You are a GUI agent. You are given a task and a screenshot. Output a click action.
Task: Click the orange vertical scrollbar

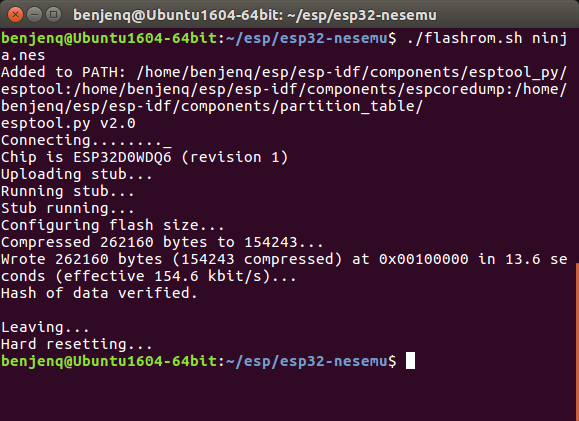pos(577,341)
